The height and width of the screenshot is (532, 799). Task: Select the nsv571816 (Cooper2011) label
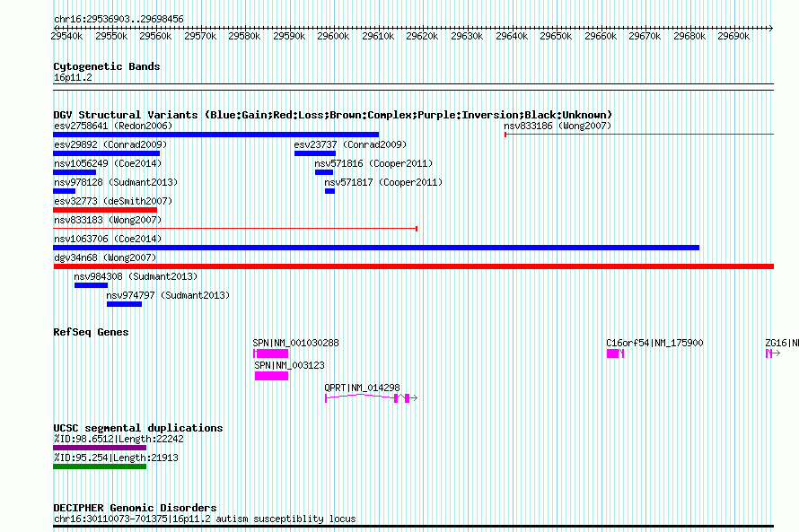373,163
